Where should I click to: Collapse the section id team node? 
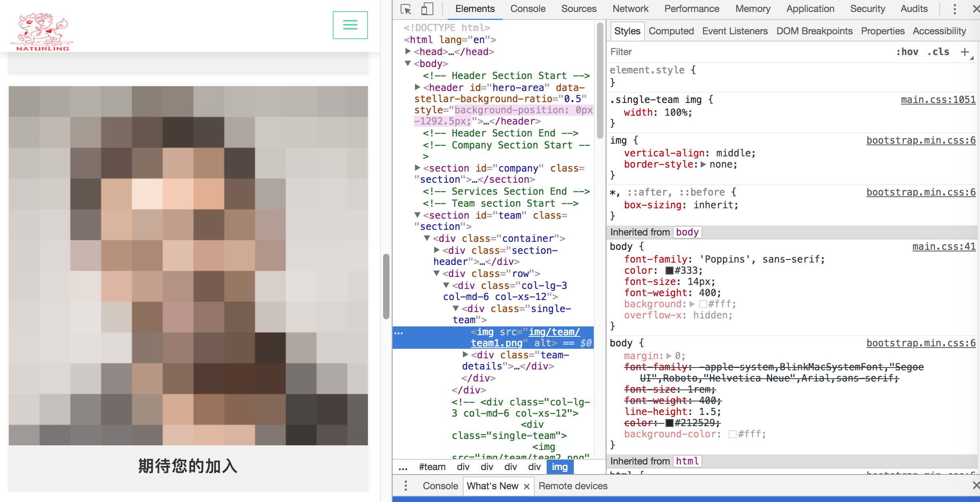pyautogui.click(x=417, y=215)
